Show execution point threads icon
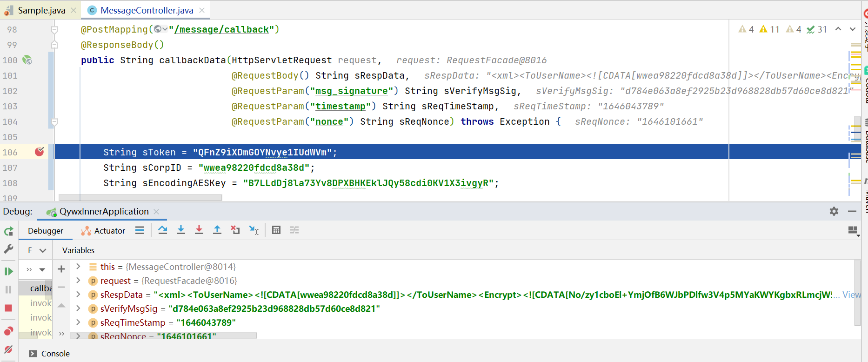 click(140, 230)
